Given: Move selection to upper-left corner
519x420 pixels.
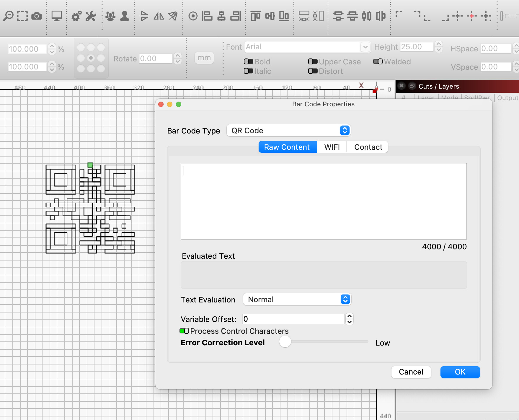Looking at the screenshot, I should click(399, 14).
